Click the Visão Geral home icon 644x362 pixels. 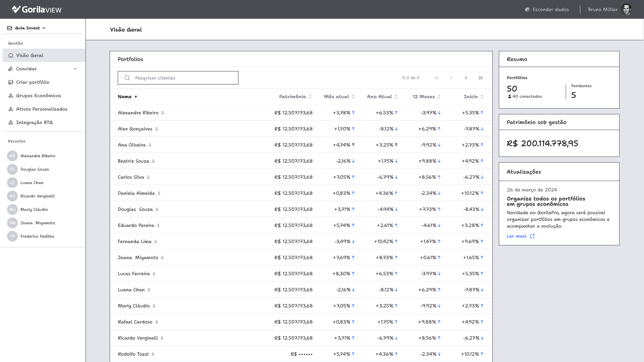pyautogui.click(x=11, y=55)
